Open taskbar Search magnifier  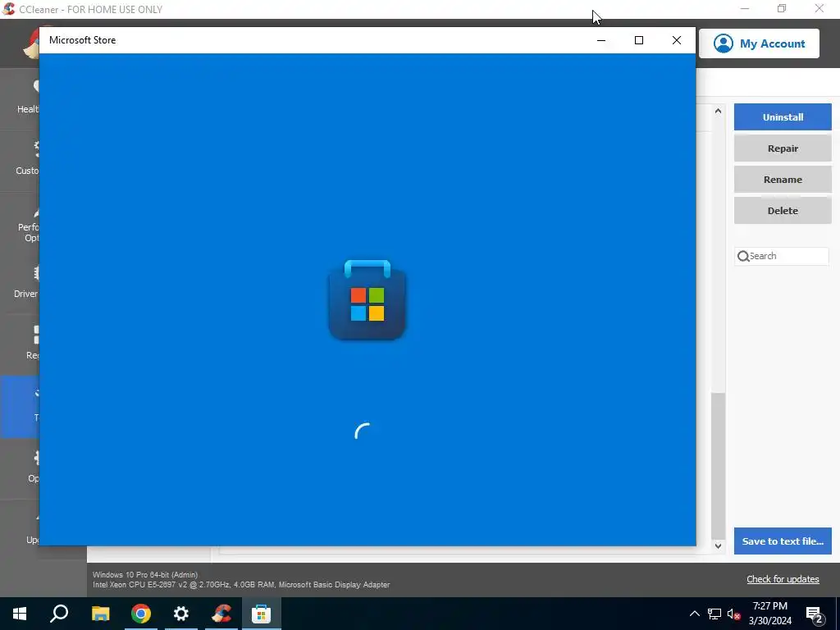[59, 614]
